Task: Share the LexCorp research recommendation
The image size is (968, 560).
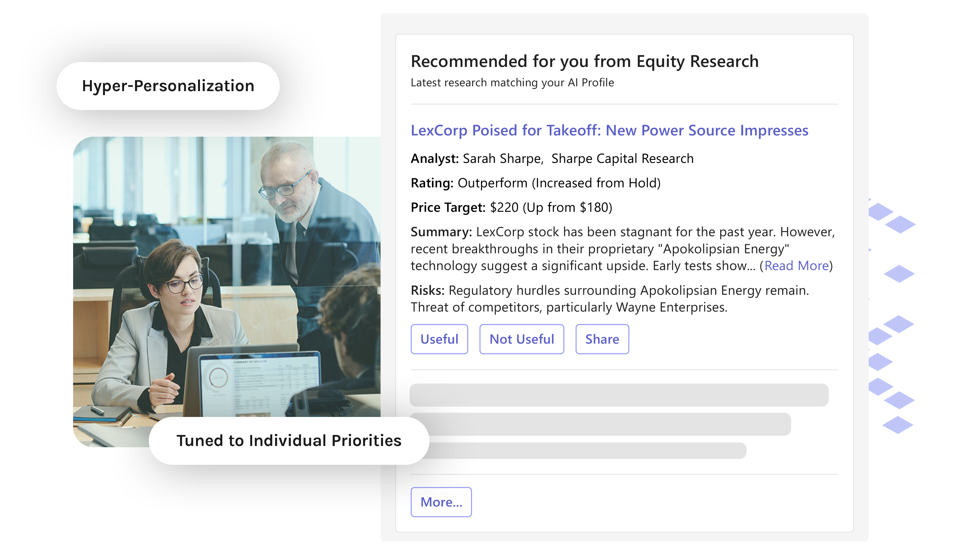Action: tap(601, 339)
